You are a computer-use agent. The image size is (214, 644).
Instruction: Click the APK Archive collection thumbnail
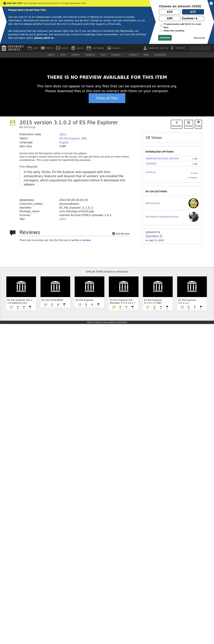[x=193, y=203]
